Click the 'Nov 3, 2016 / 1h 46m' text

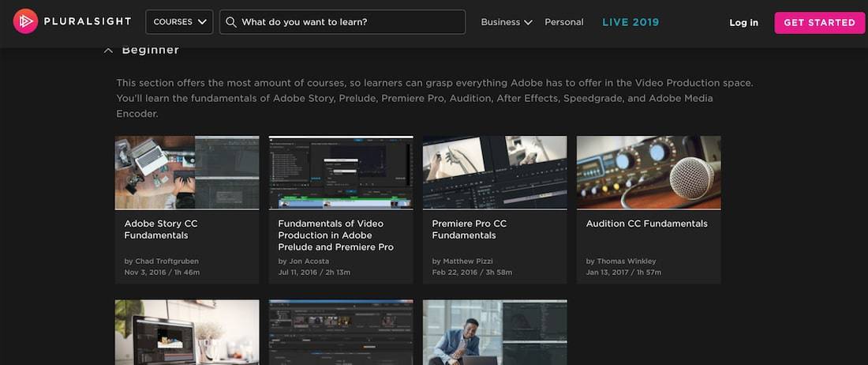[162, 273]
